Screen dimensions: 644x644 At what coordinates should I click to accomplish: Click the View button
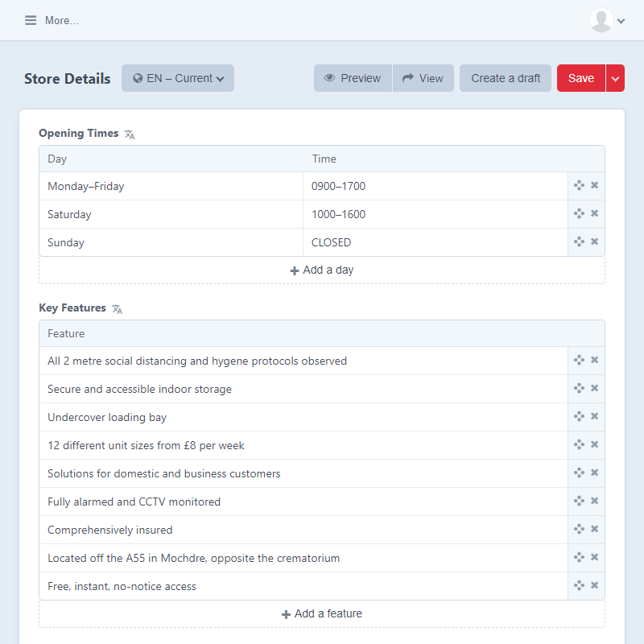pyautogui.click(x=423, y=78)
